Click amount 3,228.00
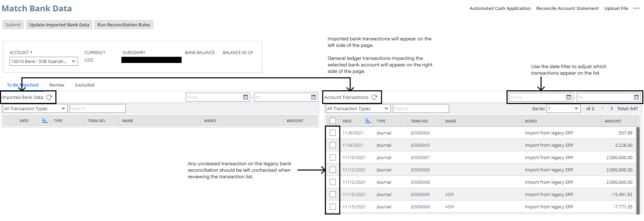This screenshot has height=221, width=644. [x=623, y=145]
